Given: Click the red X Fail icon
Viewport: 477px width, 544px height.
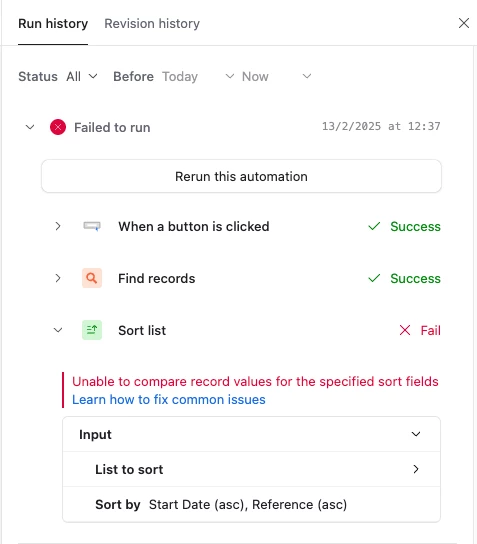Looking at the screenshot, I should point(405,330).
